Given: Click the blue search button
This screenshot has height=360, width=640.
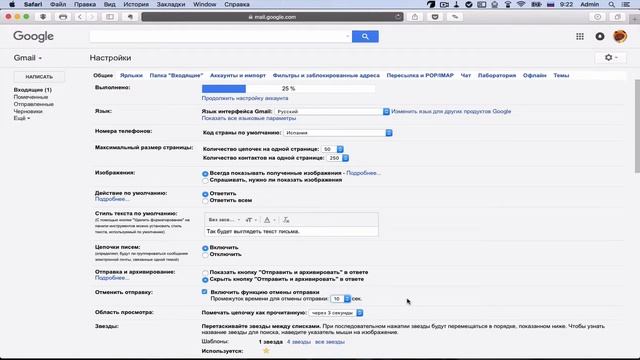Looking at the screenshot, I should tap(365, 36).
